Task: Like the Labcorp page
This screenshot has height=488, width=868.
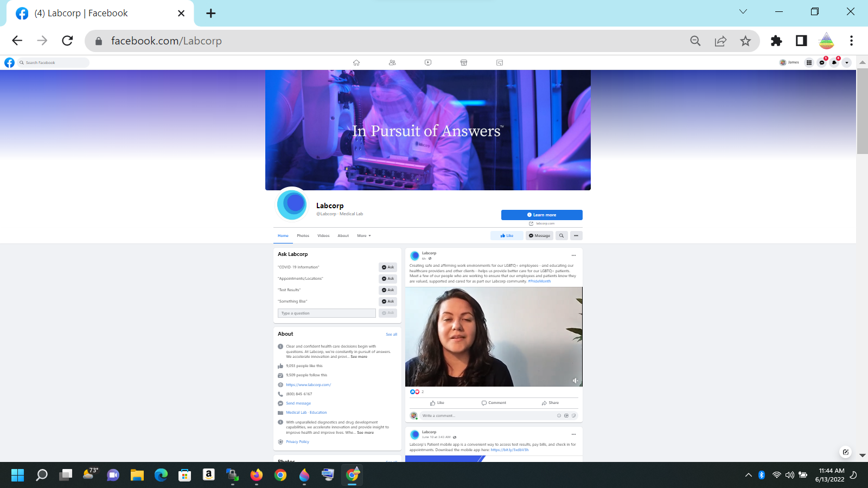Action: pyautogui.click(x=507, y=236)
